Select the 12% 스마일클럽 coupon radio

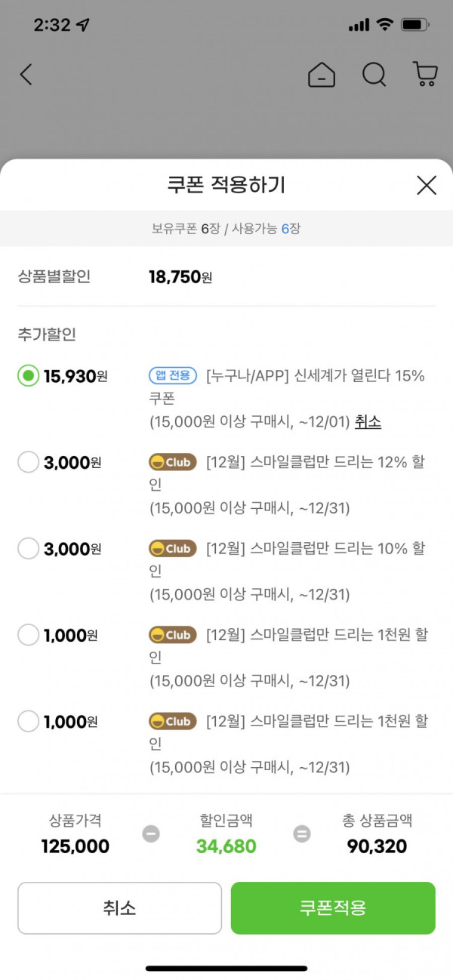pyautogui.click(x=28, y=463)
